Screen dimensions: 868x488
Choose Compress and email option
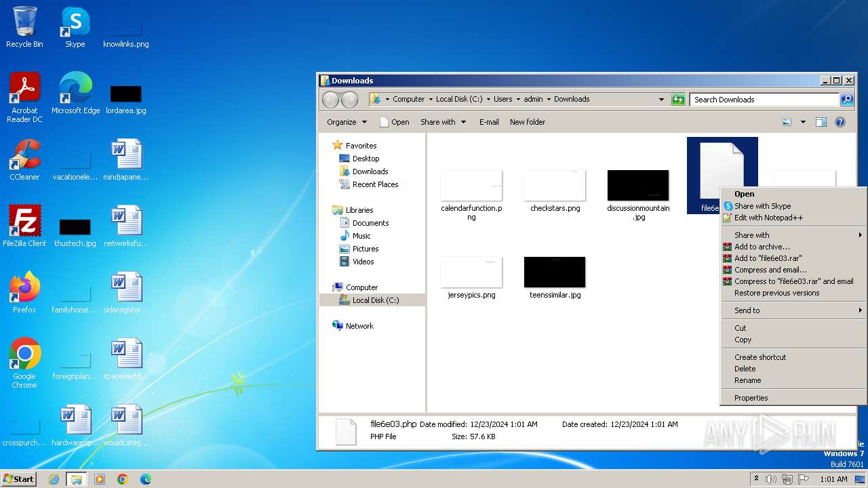point(793,270)
